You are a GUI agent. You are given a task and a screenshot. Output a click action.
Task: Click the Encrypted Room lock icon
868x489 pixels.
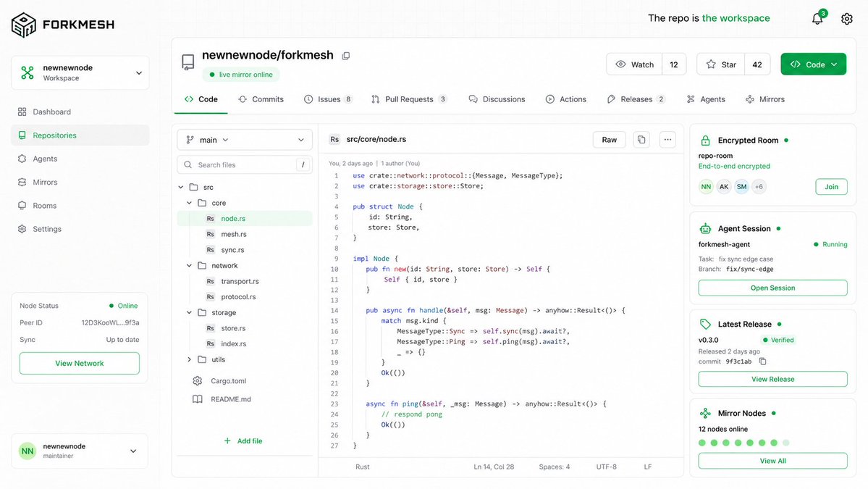[705, 141]
